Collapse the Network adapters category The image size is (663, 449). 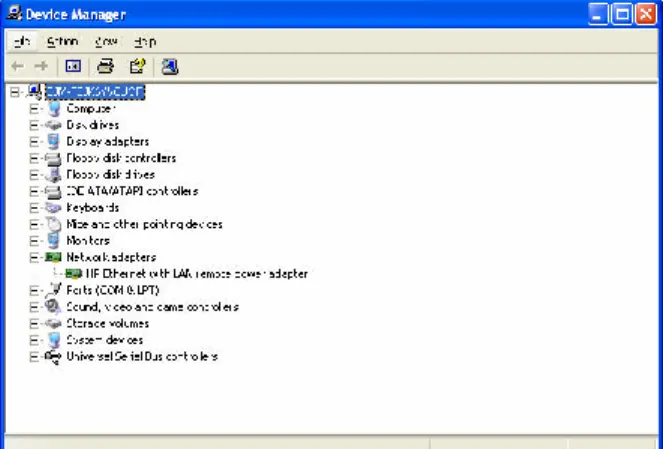click(34, 257)
